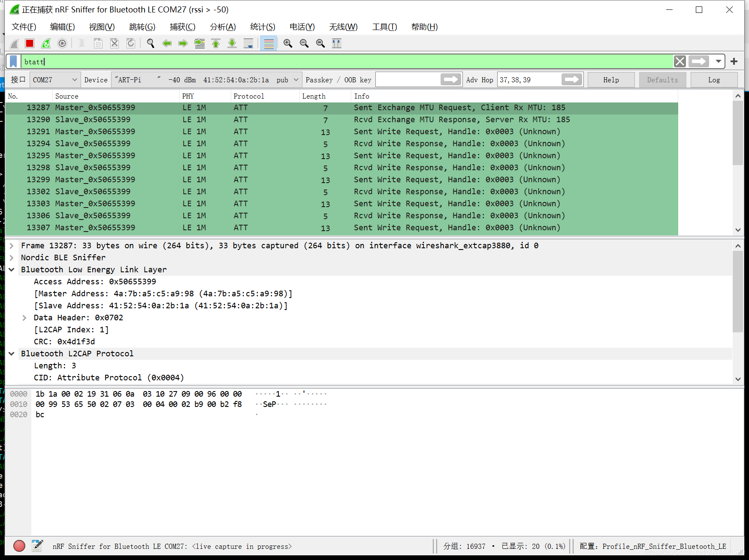Image resolution: width=749 pixels, height=560 pixels.
Task: Collapse Bluetooth Low Energy Link Layer node
Action: coord(12,270)
